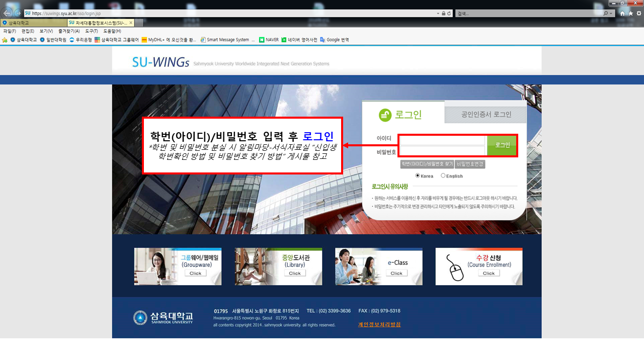Open the MyDHL+ favorites bookmark
The image size is (644, 362).
tap(169, 40)
